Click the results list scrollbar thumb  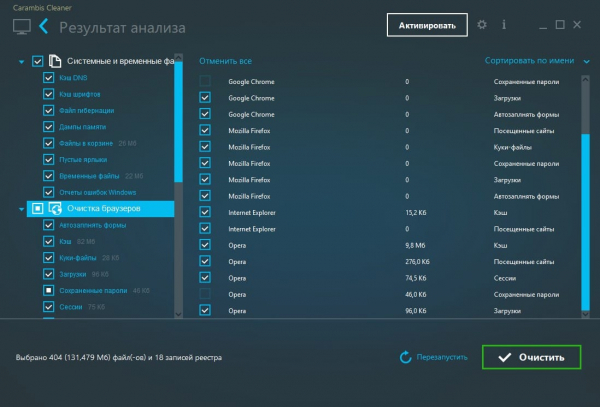click(x=585, y=221)
